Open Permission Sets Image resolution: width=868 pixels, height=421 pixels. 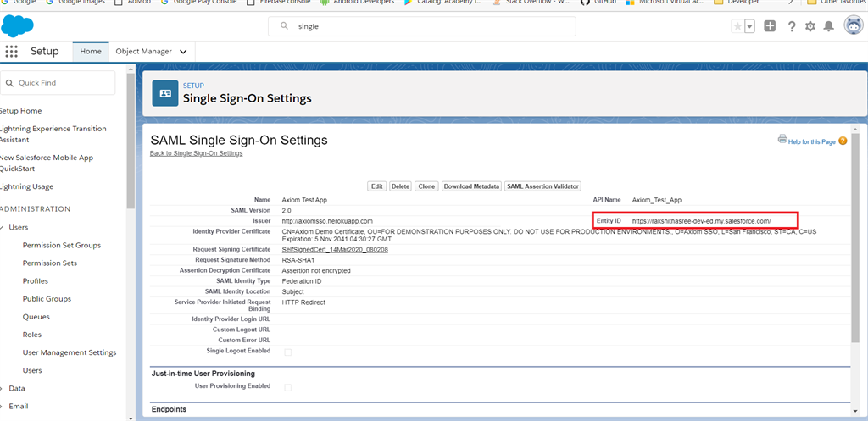(x=50, y=263)
